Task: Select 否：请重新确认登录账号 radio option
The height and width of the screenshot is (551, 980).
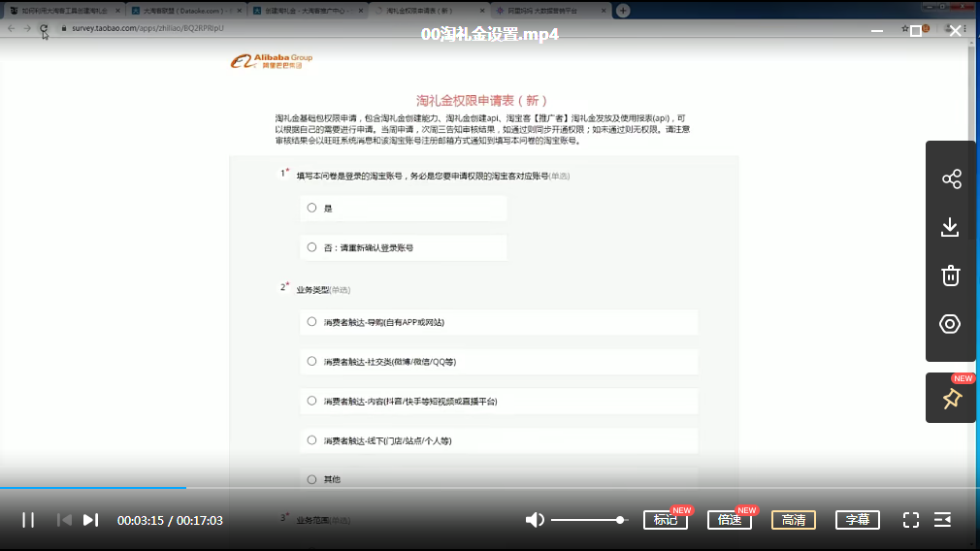Action: pyautogui.click(x=311, y=247)
